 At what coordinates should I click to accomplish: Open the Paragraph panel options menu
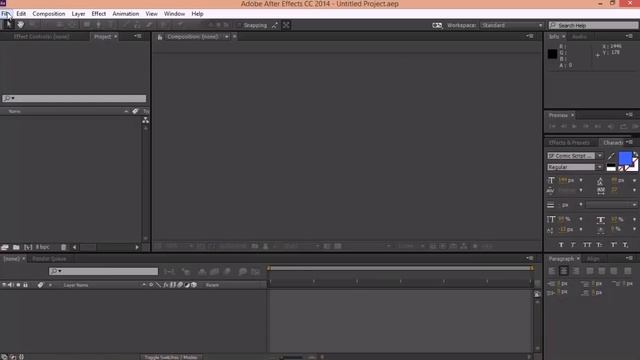629,258
